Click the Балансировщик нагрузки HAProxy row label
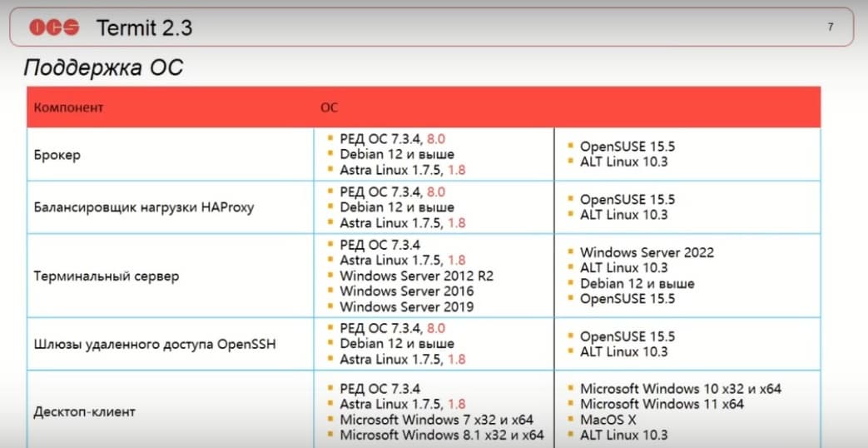Screen dimensions: 868x448 pos(144,207)
